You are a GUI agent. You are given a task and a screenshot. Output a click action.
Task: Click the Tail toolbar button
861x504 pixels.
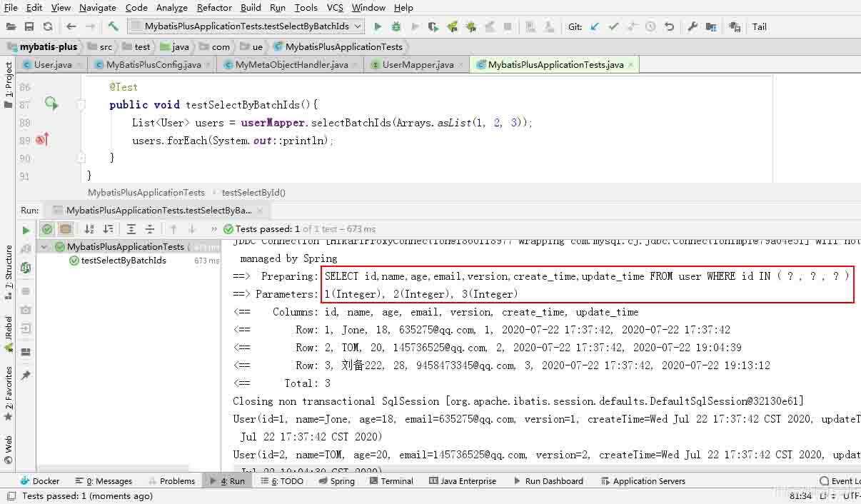(760, 26)
